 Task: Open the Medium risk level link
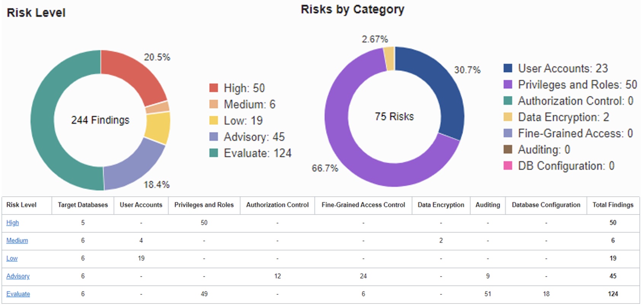pos(17,241)
